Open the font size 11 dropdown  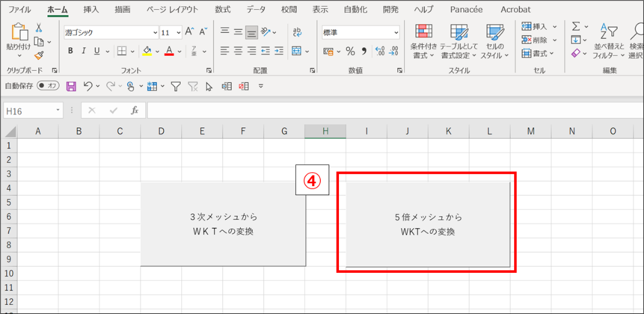tap(179, 32)
